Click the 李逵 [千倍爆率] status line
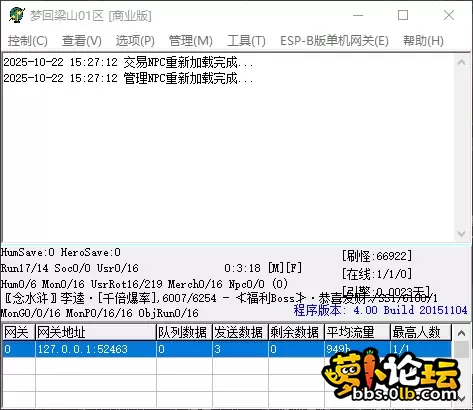Image resolution: width=473 pixels, height=410 pixels. (220, 298)
